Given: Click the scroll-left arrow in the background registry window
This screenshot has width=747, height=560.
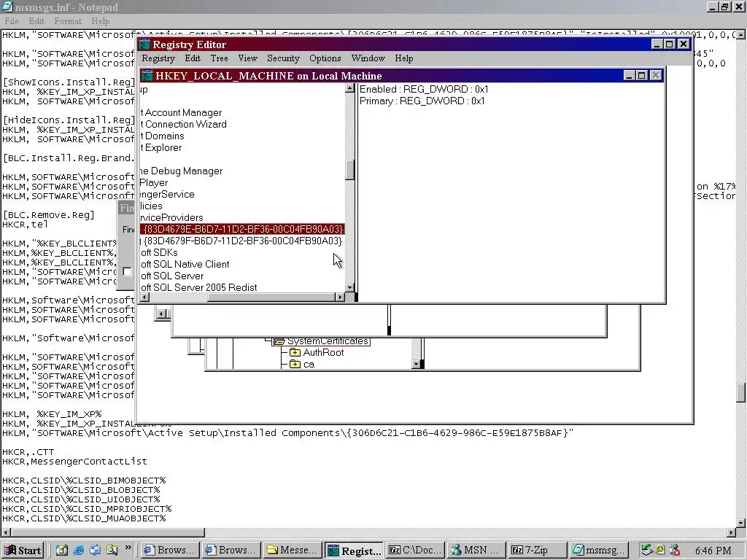Looking at the screenshot, I should click(x=161, y=314).
